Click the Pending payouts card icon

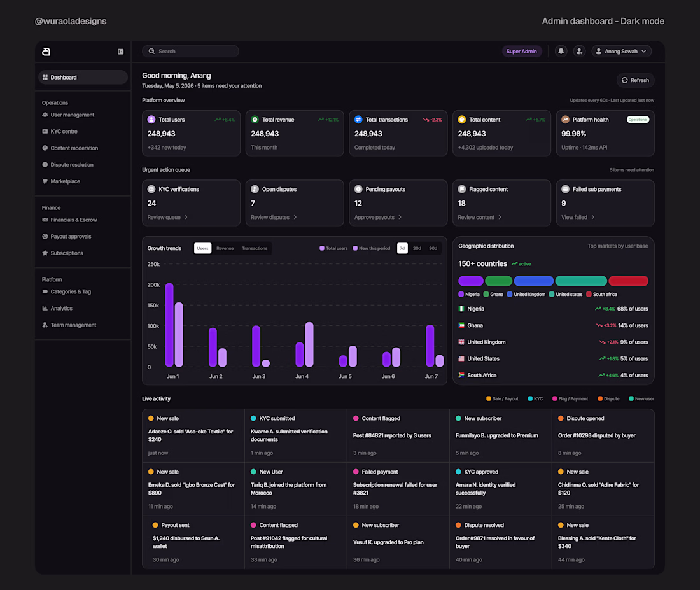coord(358,190)
